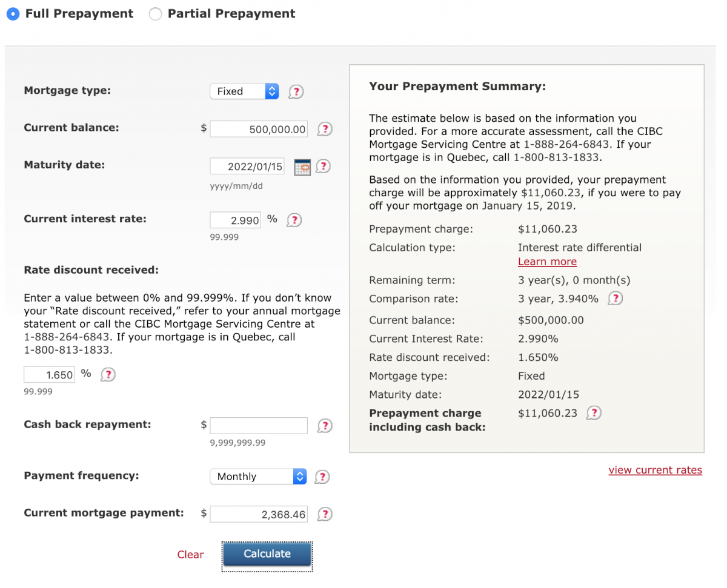View current mortgage rates
727x588 pixels.
coord(655,469)
